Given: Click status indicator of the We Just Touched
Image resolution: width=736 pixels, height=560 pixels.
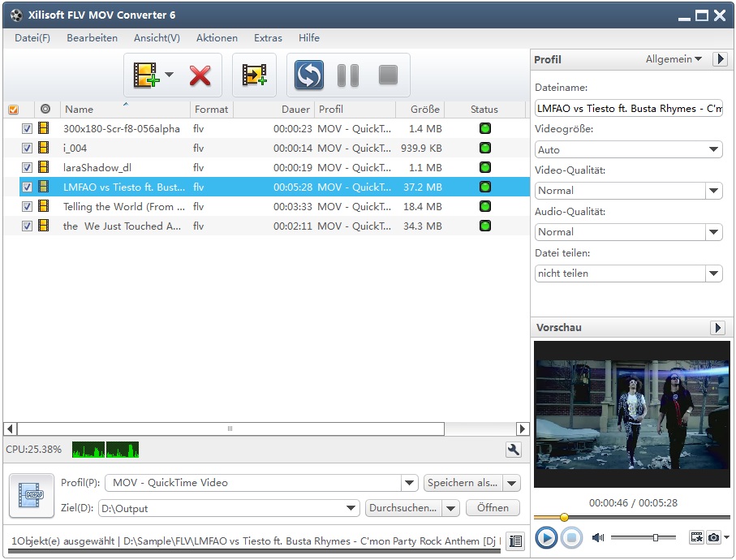Looking at the screenshot, I should pyautogui.click(x=485, y=226).
